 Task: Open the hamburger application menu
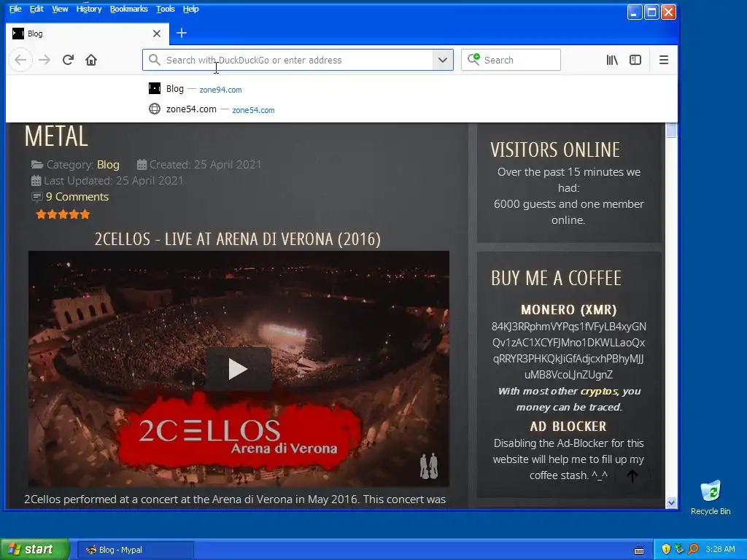coord(664,60)
